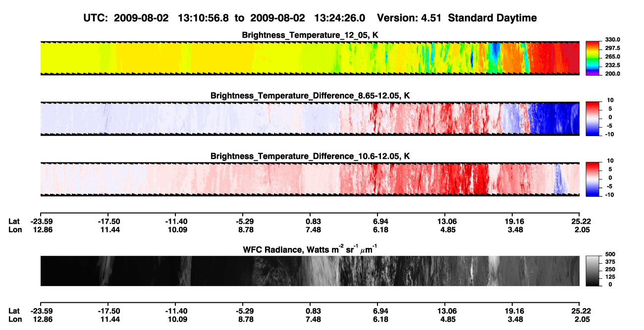Click the Lat label under the WFC Radiance strip
Viewport: 644px width, 330px height.
pos(15,311)
